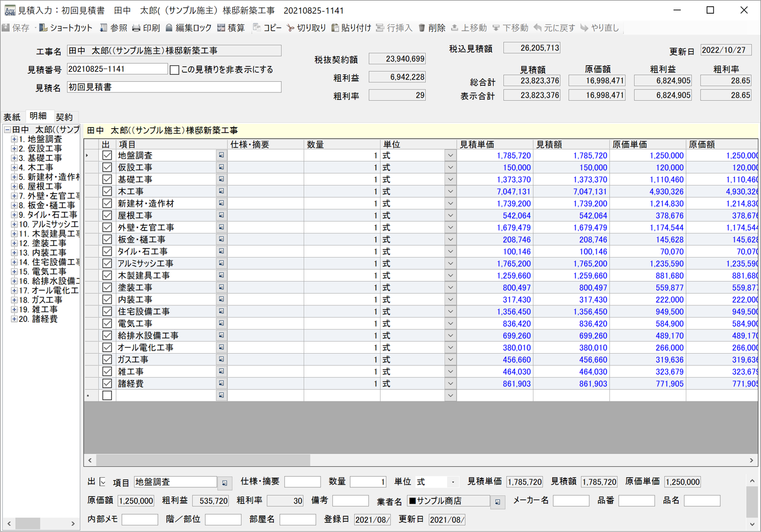Click the 業者名 lookup button next to サンプル商店
761x532 pixels.
[497, 501]
